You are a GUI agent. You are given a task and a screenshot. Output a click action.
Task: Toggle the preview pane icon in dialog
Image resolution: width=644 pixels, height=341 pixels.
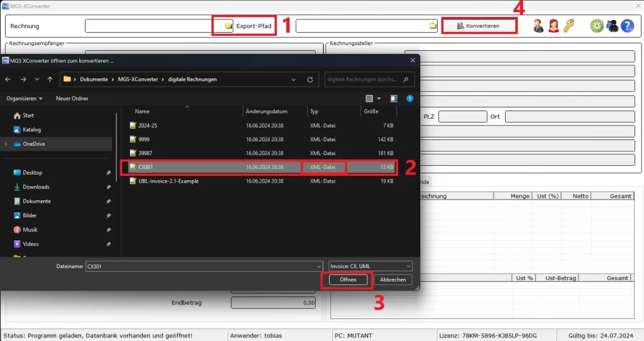coord(394,99)
